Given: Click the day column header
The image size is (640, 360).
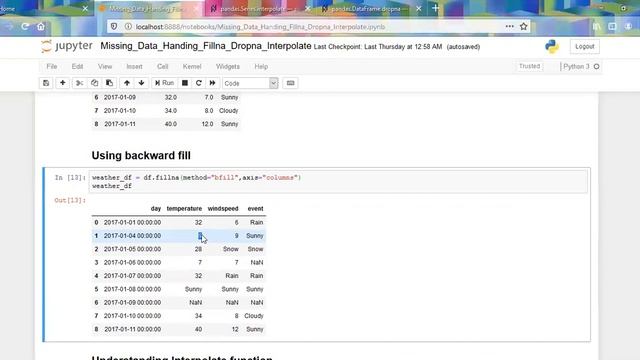Looking at the screenshot, I should 156,209.
